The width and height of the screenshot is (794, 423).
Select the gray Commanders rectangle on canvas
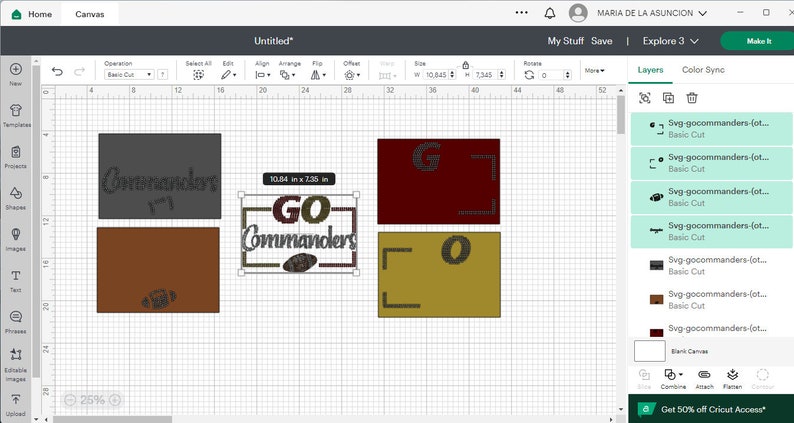tap(160, 176)
